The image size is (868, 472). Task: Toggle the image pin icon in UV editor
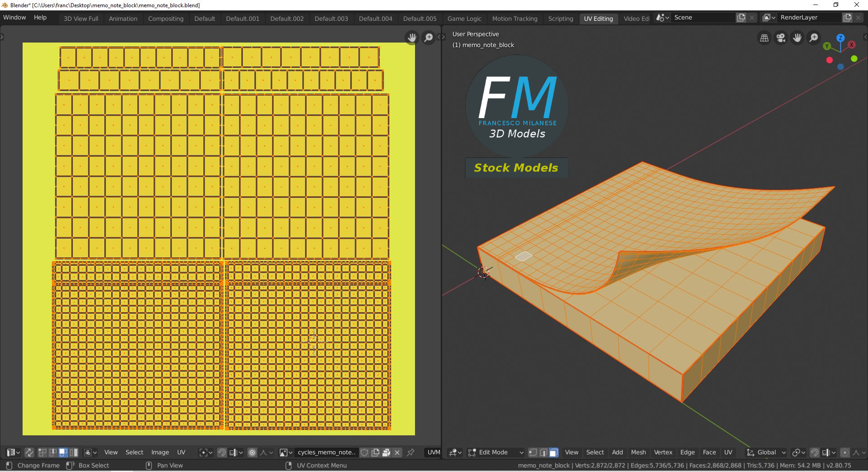(410, 452)
